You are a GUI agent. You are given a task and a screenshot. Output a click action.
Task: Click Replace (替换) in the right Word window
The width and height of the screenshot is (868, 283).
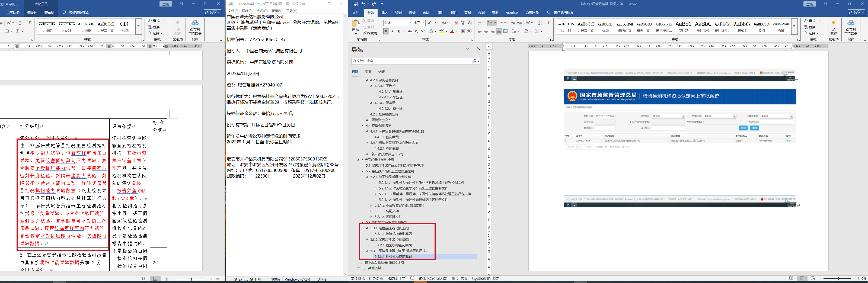(810, 27)
